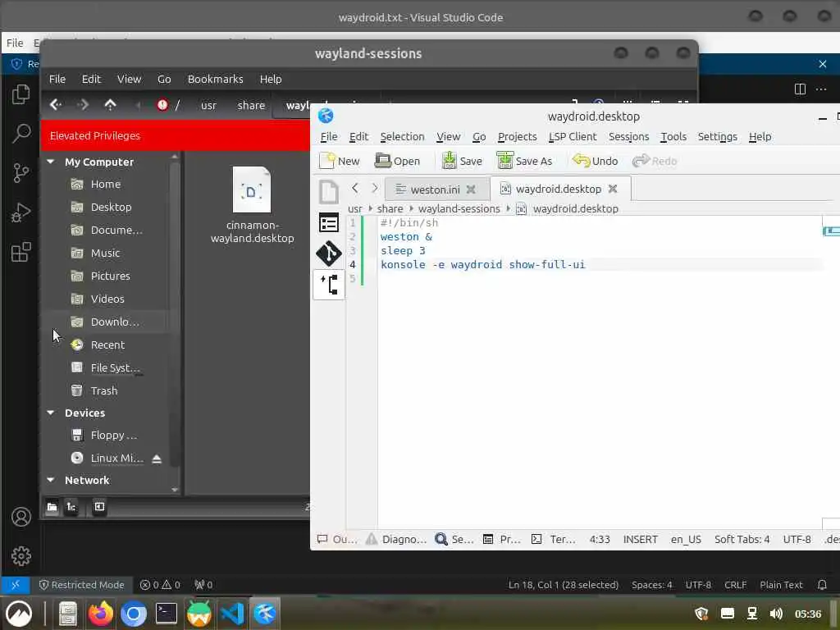Select cinnamon-wayland.desktop file icon

[x=252, y=190]
